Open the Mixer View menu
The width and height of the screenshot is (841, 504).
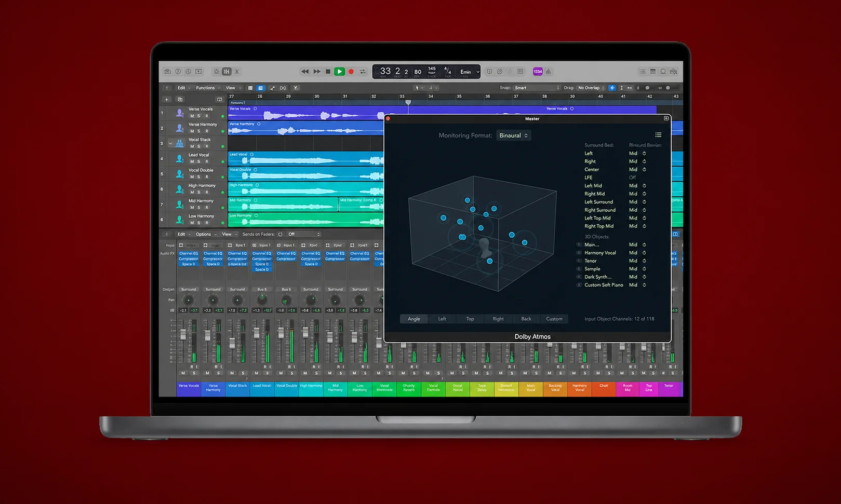229,234
